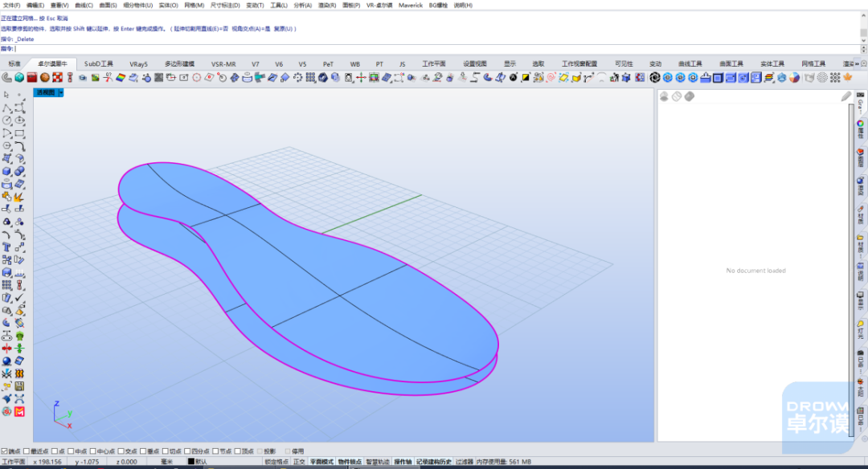Enable the 四分点 osnap checkbox
868x469 pixels.
[x=187, y=451]
